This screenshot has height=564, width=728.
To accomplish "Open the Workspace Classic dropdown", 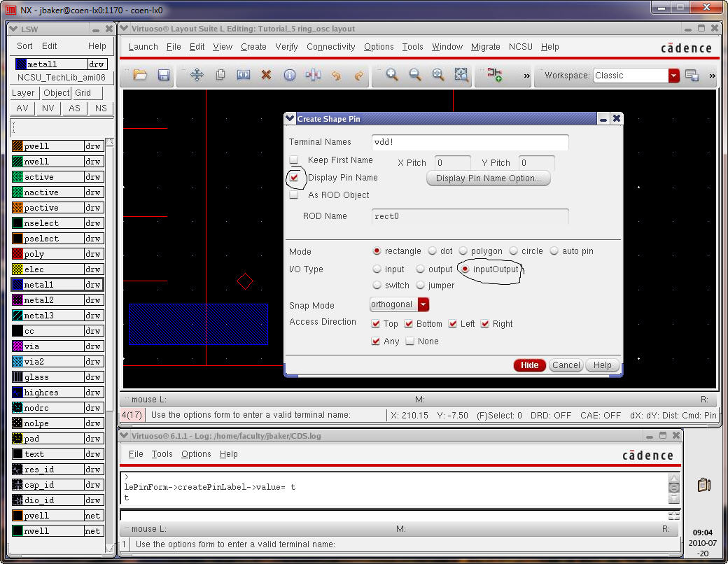I will click(x=673, y=76).
